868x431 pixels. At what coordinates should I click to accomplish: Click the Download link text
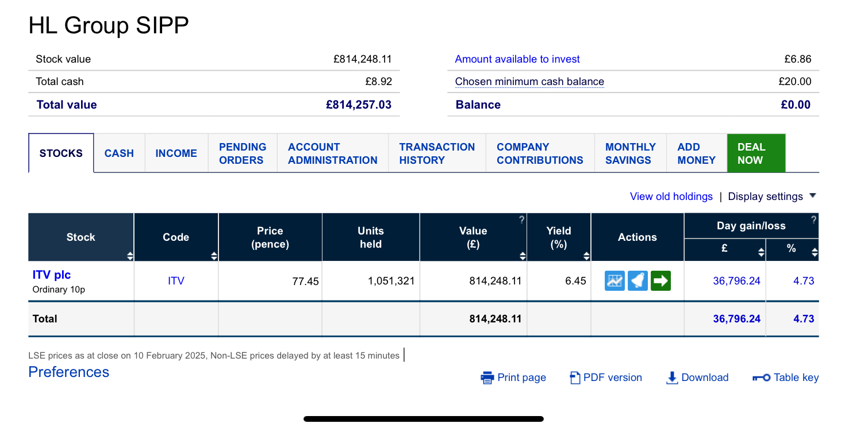click(x=705, y=378)
